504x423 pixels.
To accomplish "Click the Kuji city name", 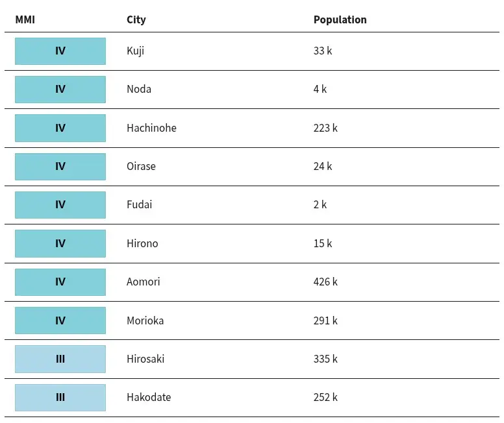I will pyautogui.click(x=135, y=51).
